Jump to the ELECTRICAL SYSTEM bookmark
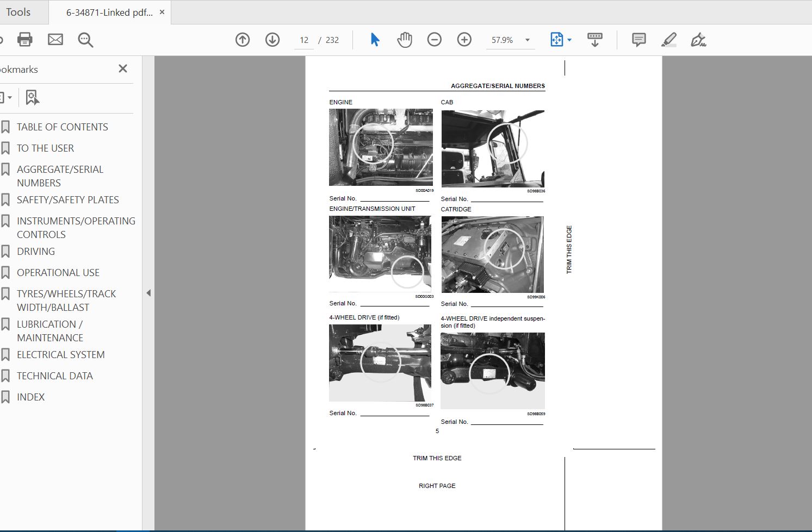The width and height of the screenshot is (812, 532). click(x=60, y=354)
